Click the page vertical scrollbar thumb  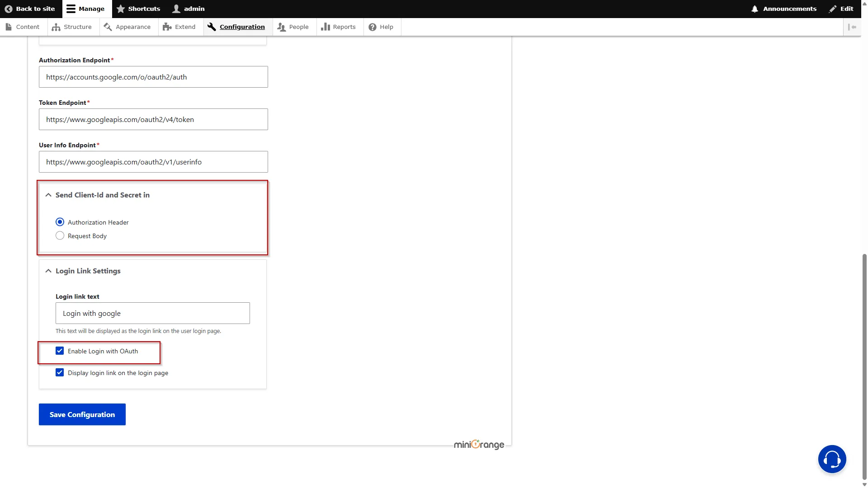pos(864,366)
